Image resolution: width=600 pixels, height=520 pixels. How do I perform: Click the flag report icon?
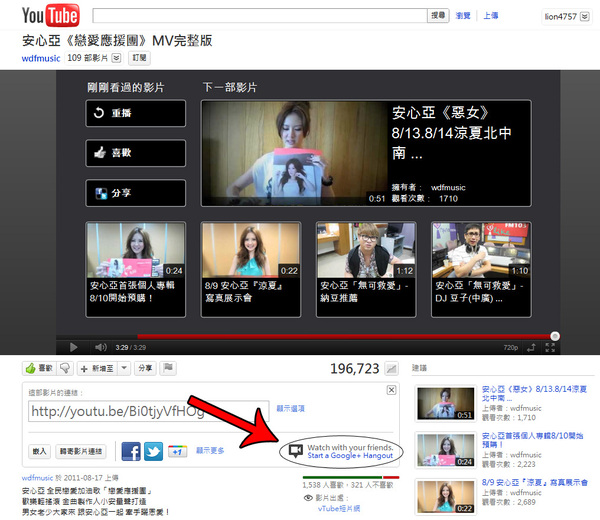coord(168,368)
